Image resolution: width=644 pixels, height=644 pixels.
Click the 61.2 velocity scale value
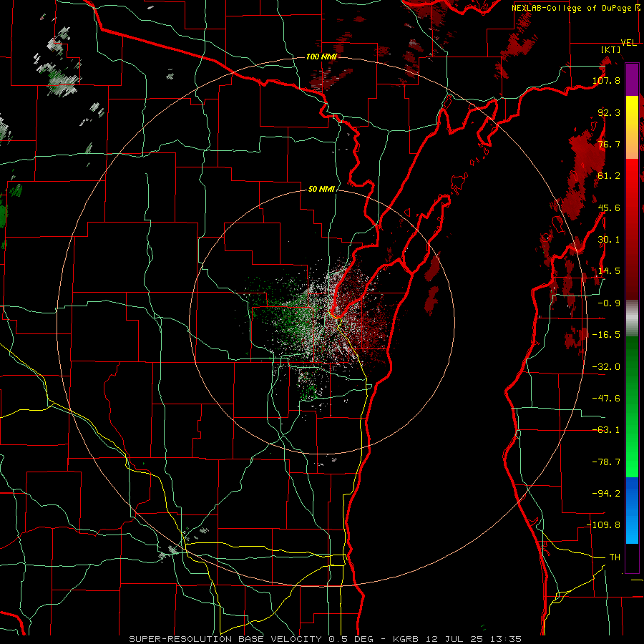click(x=609, y=176)
